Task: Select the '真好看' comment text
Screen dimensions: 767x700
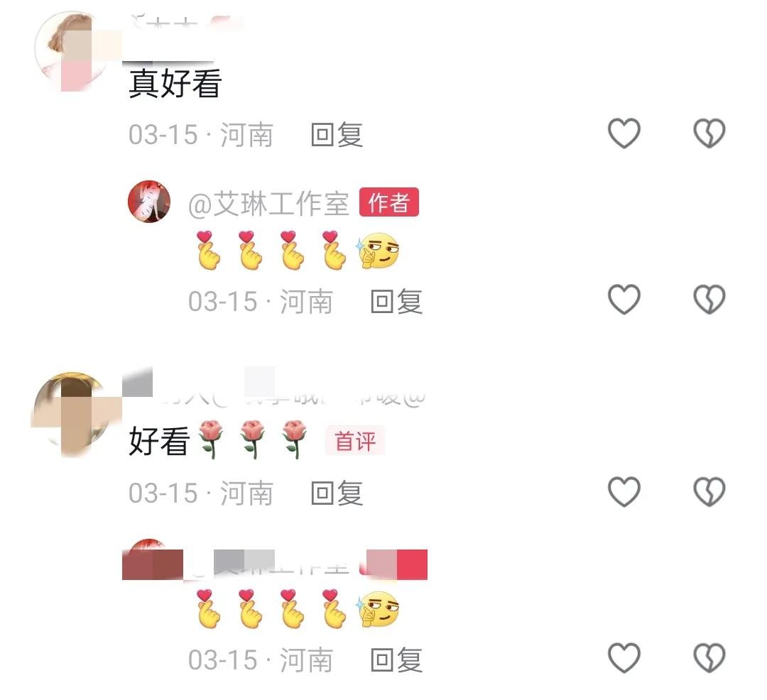Action: click(175, 83)
